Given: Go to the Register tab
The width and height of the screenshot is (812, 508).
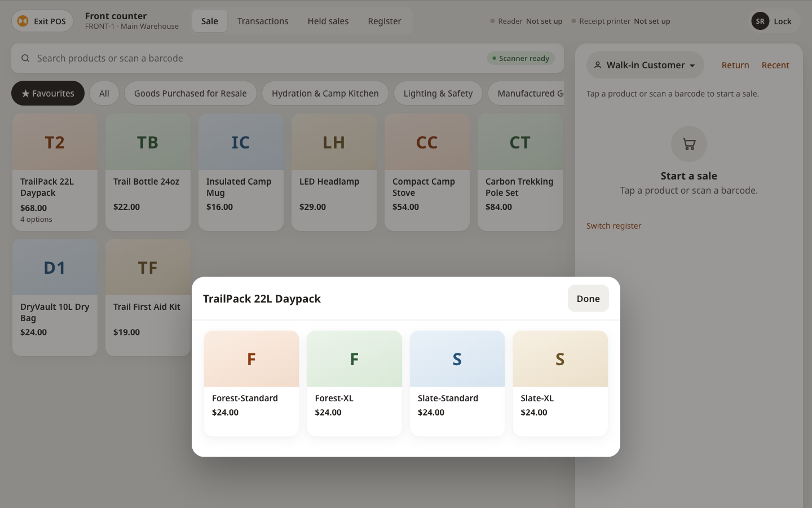Looking at the screenshot, I should (385, 21).
